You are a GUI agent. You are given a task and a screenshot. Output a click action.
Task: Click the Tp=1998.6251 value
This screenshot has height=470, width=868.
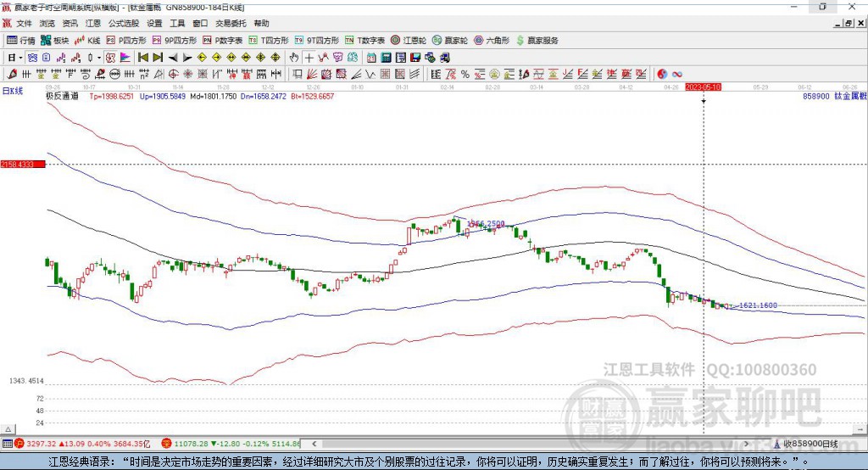click(x=111, y=96)
